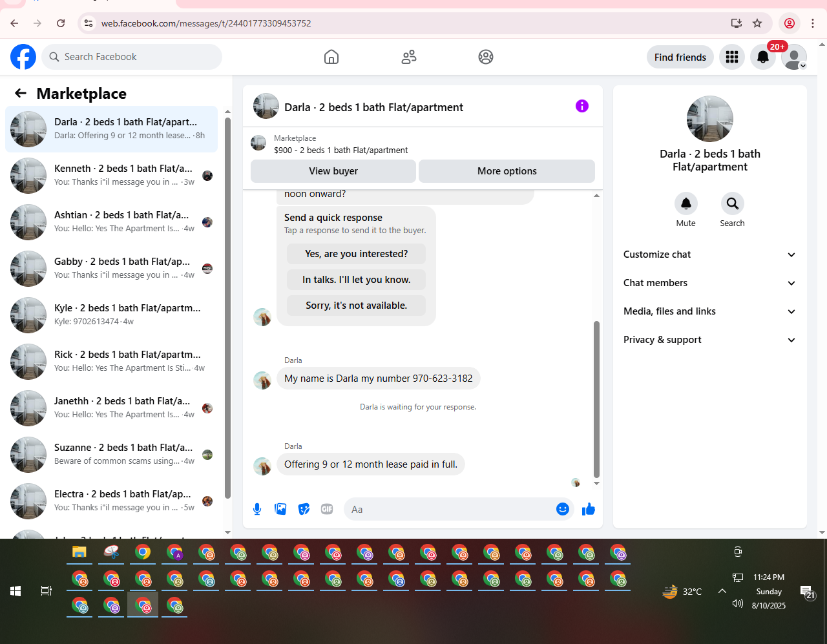Image resolution: width=827 pixels, height=644 pixels.
Task: Open the Friends tab icon
Action: tap(409, 57)
